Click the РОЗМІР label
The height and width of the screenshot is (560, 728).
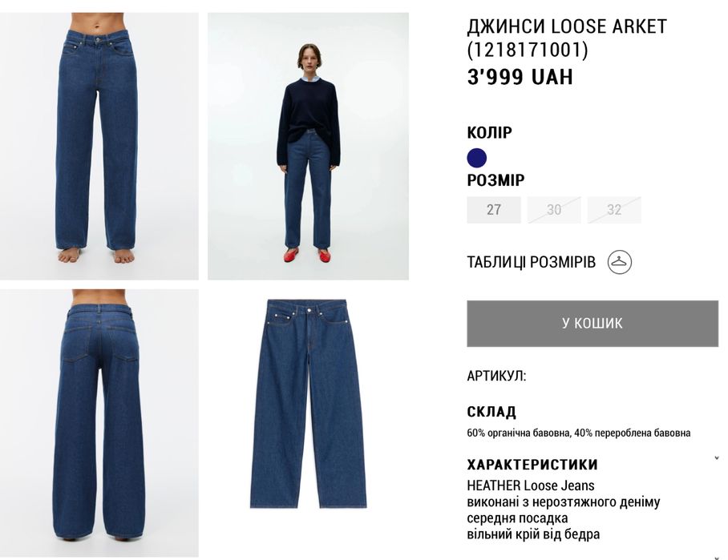point(495,180)
